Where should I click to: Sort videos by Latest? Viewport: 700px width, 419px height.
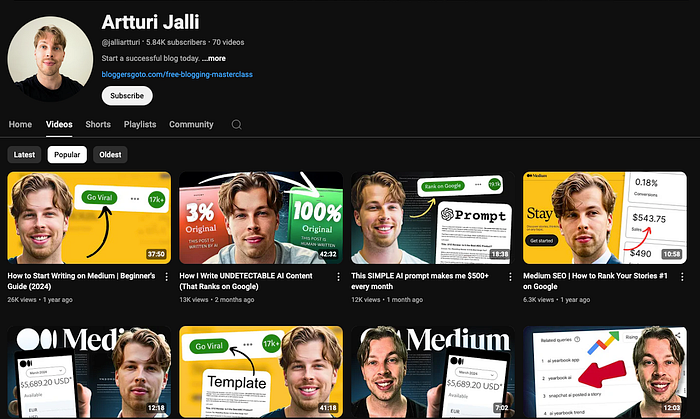(24, 155)
